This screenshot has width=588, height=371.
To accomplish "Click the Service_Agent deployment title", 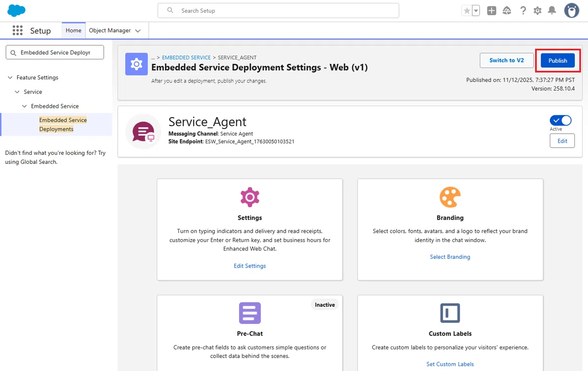I will point(207,122).
